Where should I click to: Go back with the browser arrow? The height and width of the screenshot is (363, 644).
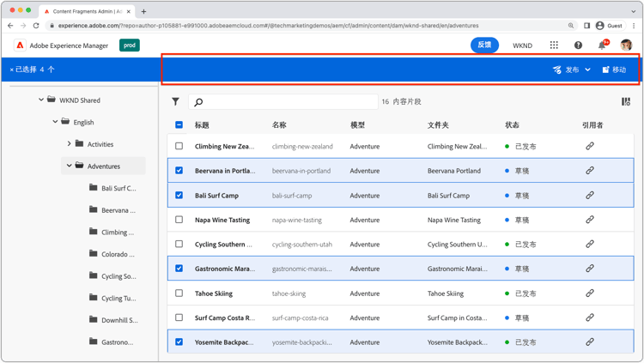pos(10,26)
